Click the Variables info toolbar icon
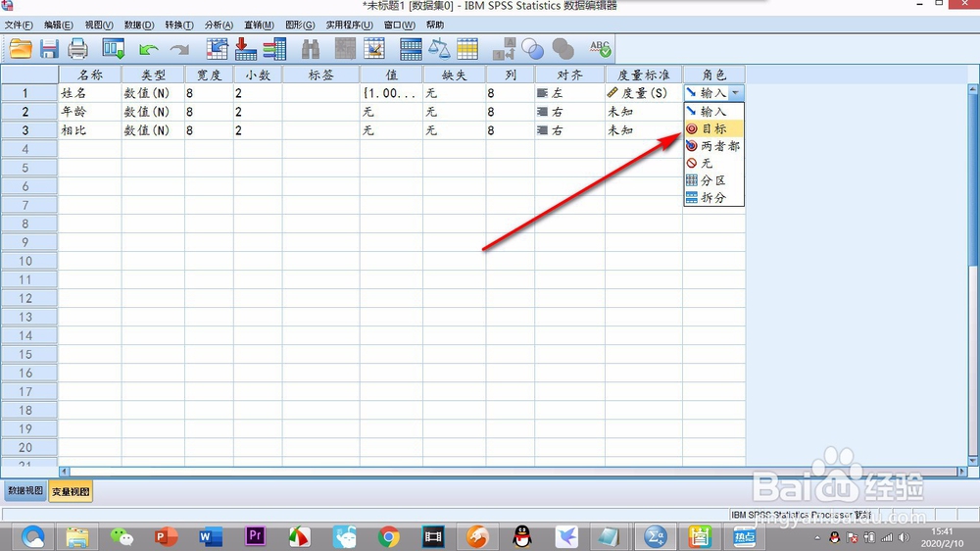The image size is (980, 551). point(274,49)
